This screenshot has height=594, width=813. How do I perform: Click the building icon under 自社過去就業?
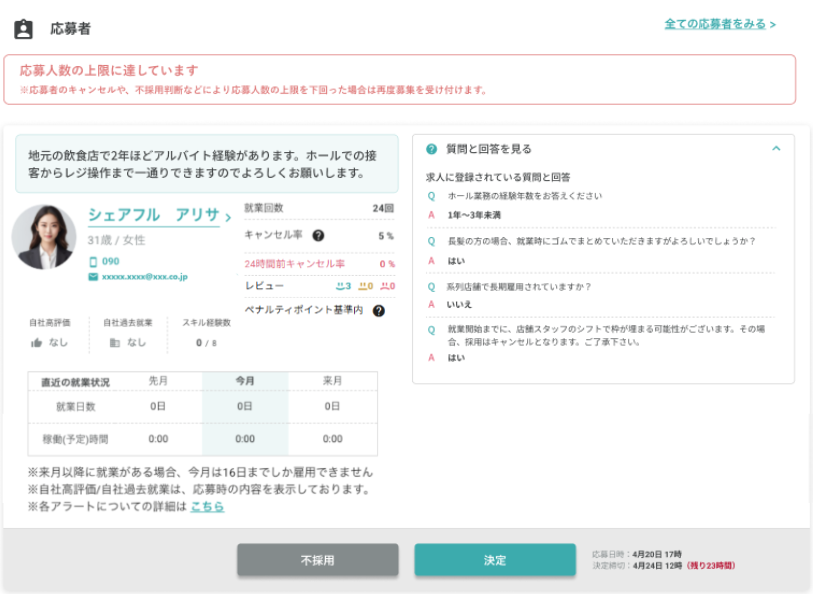tap(114, 342)
